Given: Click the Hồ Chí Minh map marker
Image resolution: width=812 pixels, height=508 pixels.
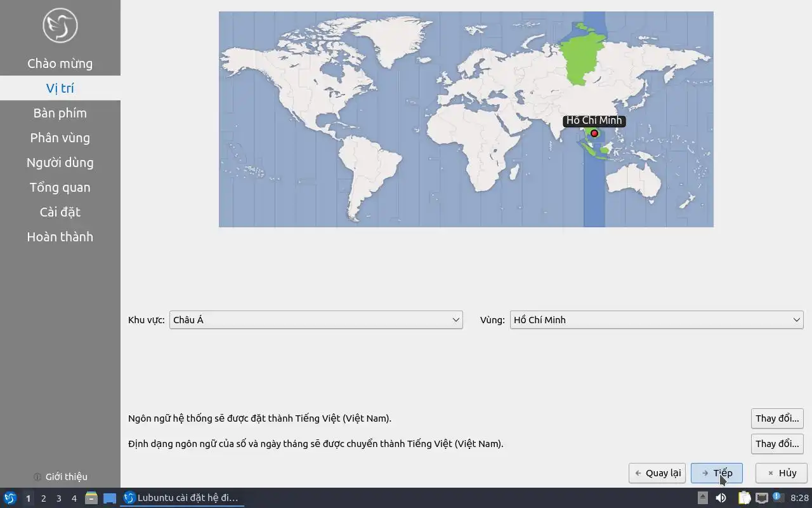Looking at the screenshot, I should (x=594, y=133).
